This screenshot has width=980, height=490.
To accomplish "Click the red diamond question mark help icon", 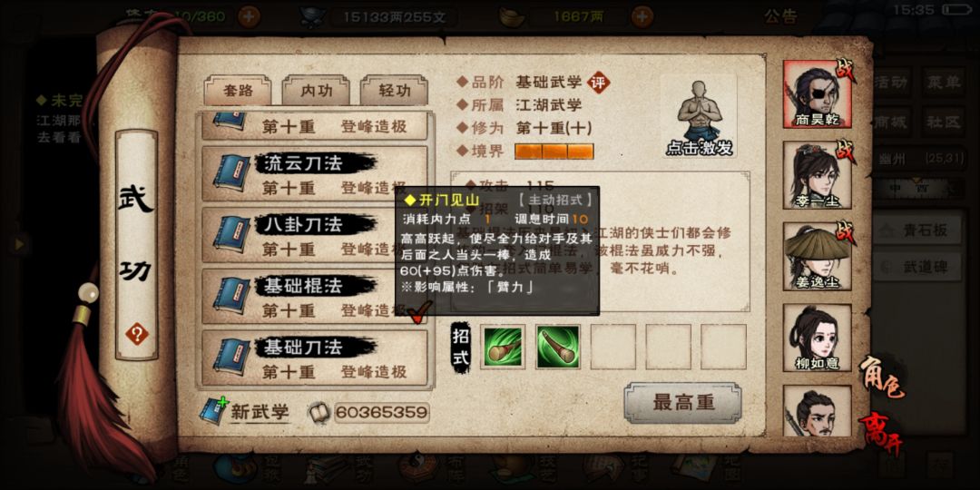I will point(136,334).
